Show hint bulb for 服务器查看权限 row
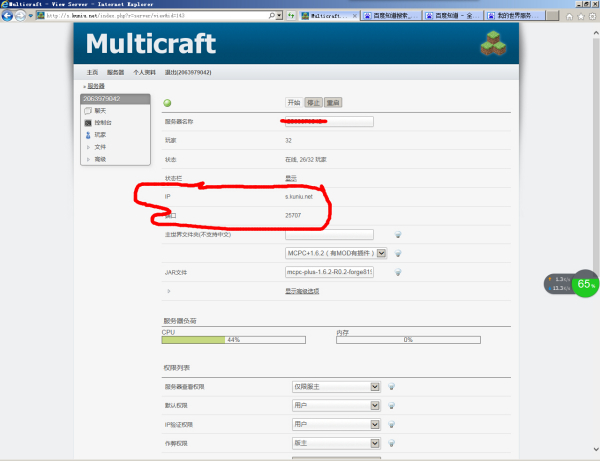Image resolution: width=600 pixels, height=461 pixels. pos(391,386)
